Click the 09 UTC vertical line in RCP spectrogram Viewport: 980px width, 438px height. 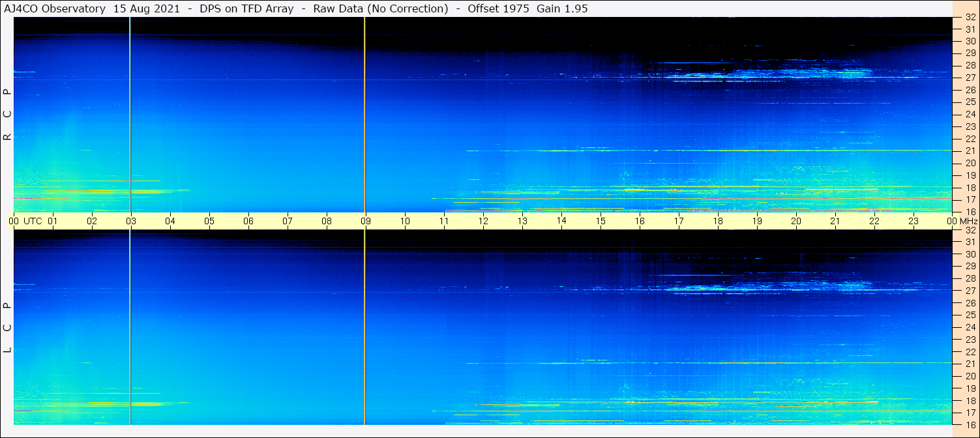(364, 115)
